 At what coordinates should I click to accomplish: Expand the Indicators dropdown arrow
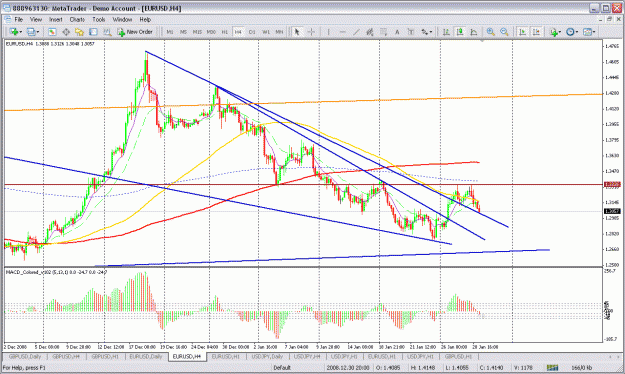click(x=560, y=32)
